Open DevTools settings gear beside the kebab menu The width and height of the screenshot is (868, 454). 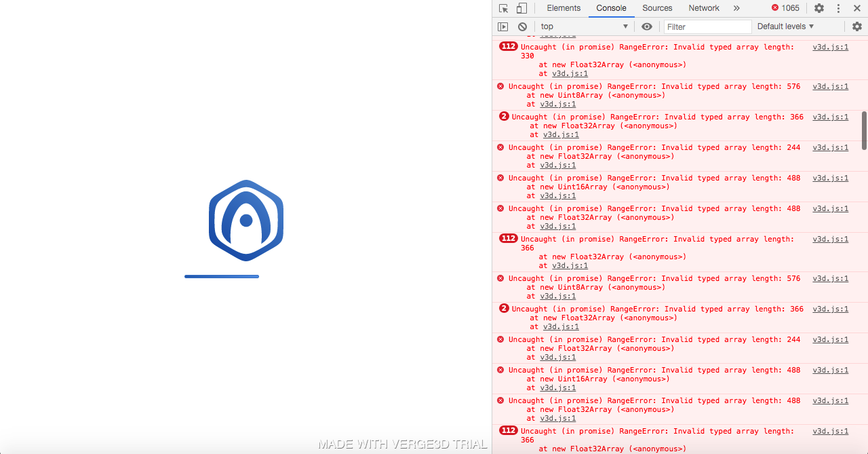[819, 8]
